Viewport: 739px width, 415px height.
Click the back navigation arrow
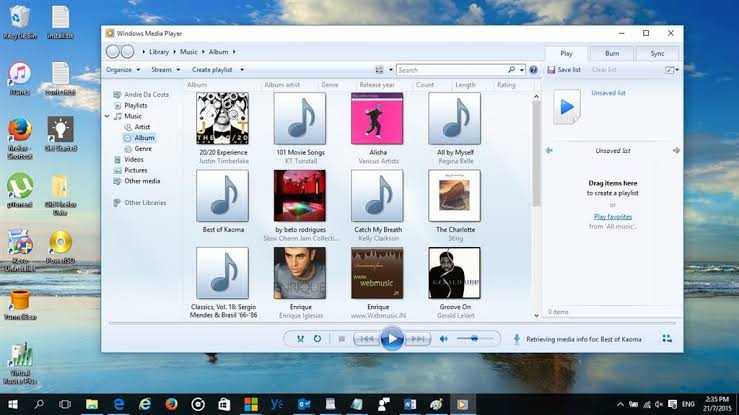(x=113, y=52)
